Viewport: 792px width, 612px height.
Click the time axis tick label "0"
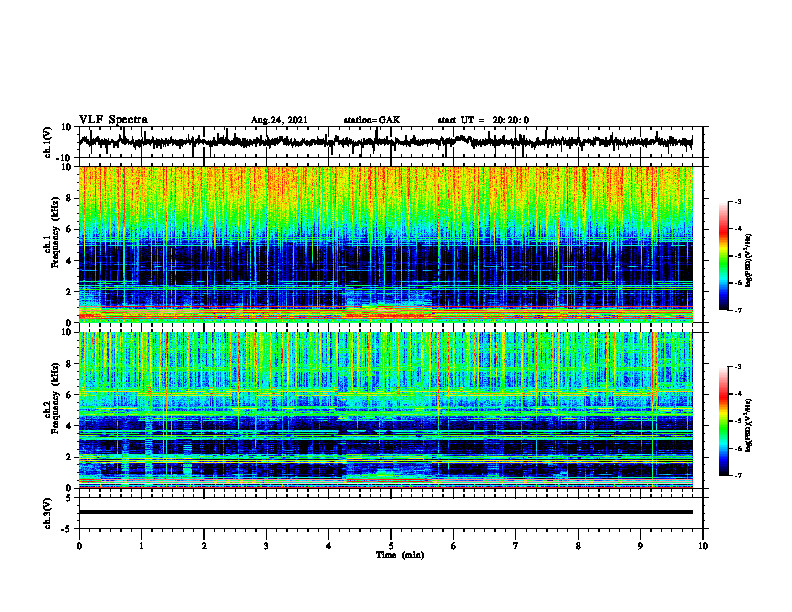click(79, 546)
